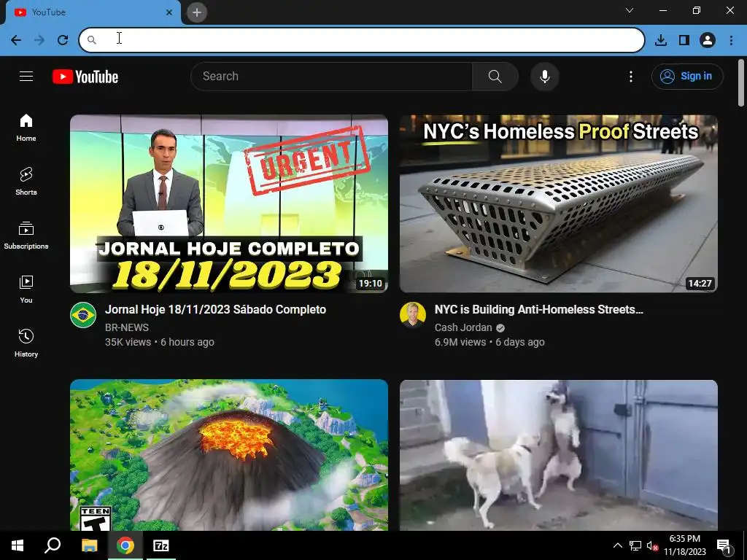Image resolution: width=747 pixels, height=560 pixels.
Task: Open Subscriptions in the sidebar
Action: point(26,236)
